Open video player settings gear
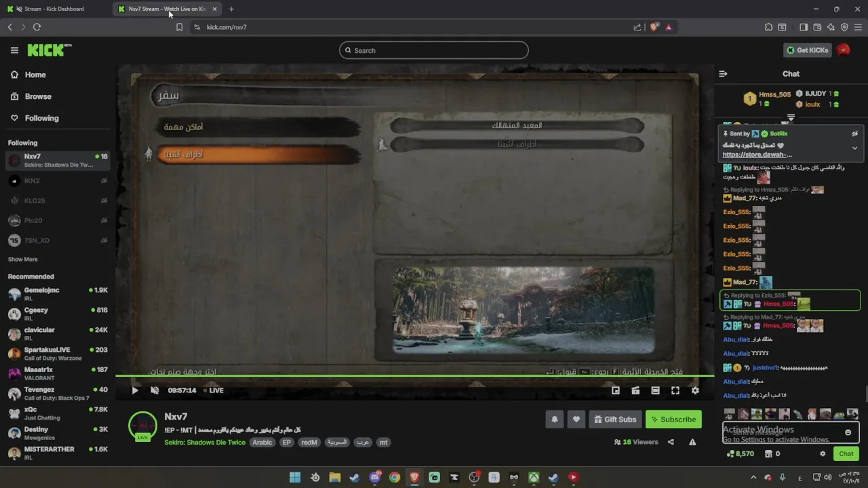Image resolution: width=868 pixels, height=488 pixels. point(695,390)
